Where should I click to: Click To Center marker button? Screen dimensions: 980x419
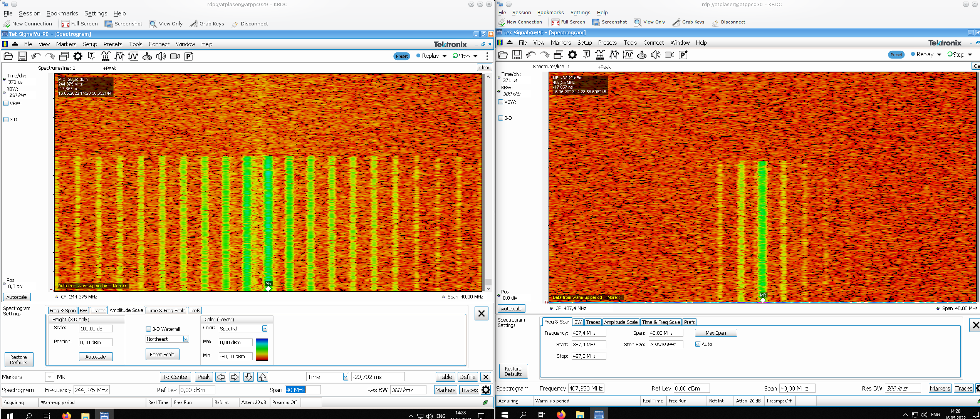(x=175, y=377)
